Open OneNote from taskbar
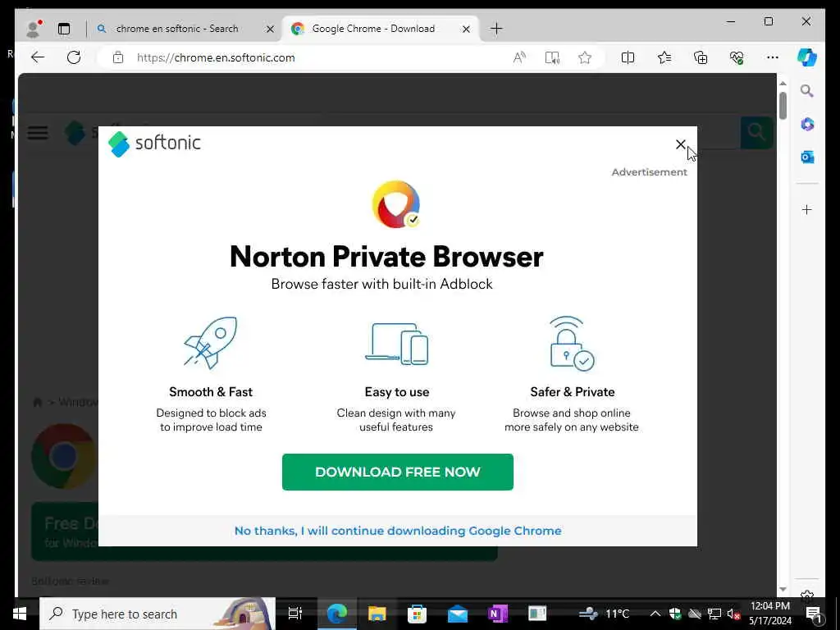 (498, 614)
